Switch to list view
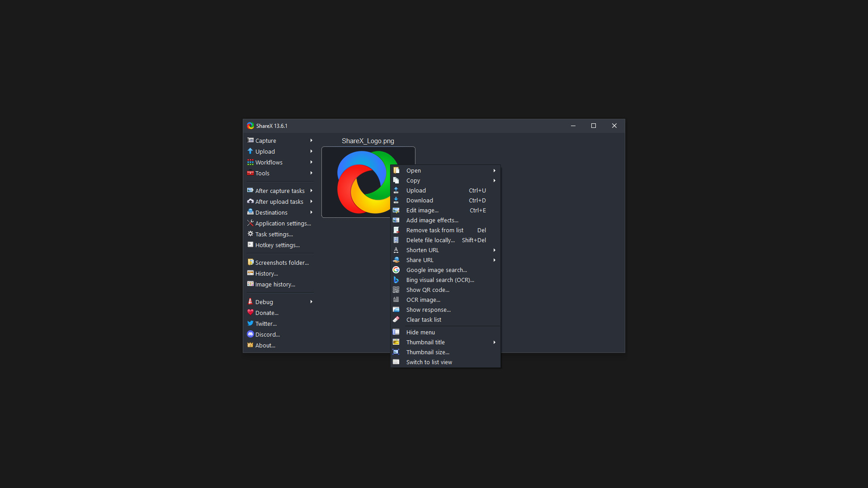Image resolution: width=868 pixels, height=488 pixels. pyautogui.click(x=429, y=362)
